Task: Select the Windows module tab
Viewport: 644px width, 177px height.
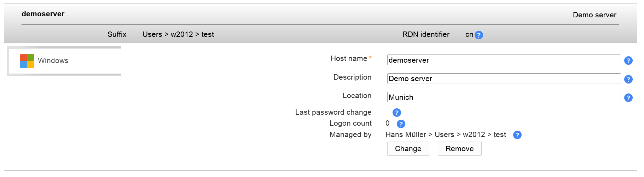Action: tap(53, 61)
